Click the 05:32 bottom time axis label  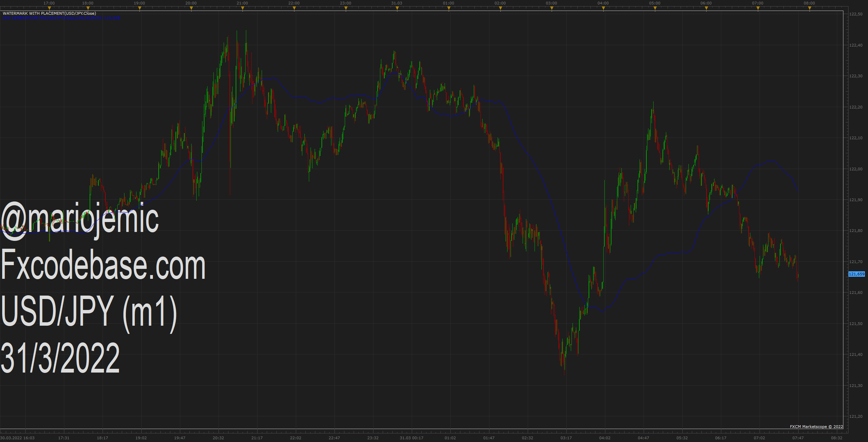[x=682, y=438]
